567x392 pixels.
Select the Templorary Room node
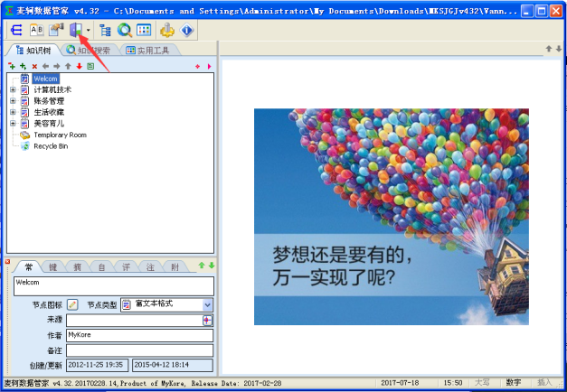coord(60,135)
